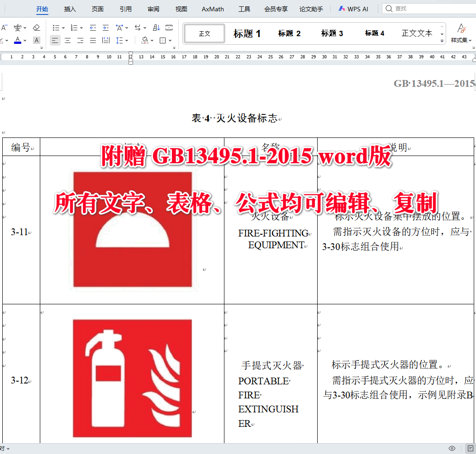Open the 审阅 ribbon tab
The height and width of the screenshot is (454, 476).
(x=153, y=9)
